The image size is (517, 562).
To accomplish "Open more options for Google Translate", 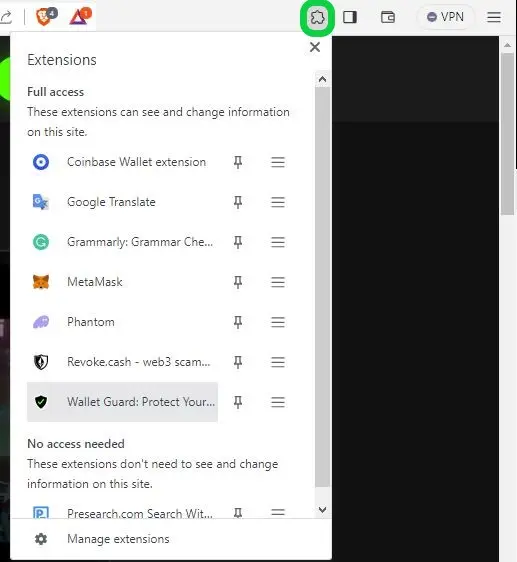I will coord(278,202).
